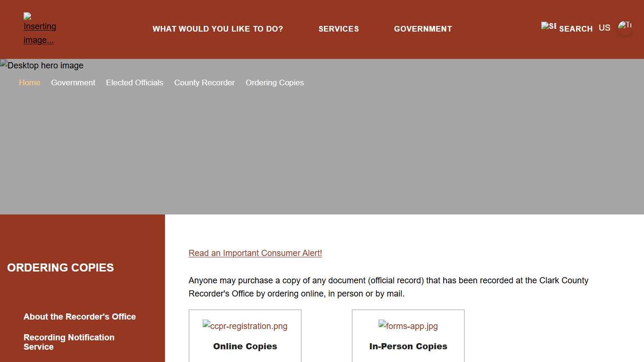644x362 pixels.
Task: Click the site logo image in the header
Action: pyautogui.click(x=40, y=29)
